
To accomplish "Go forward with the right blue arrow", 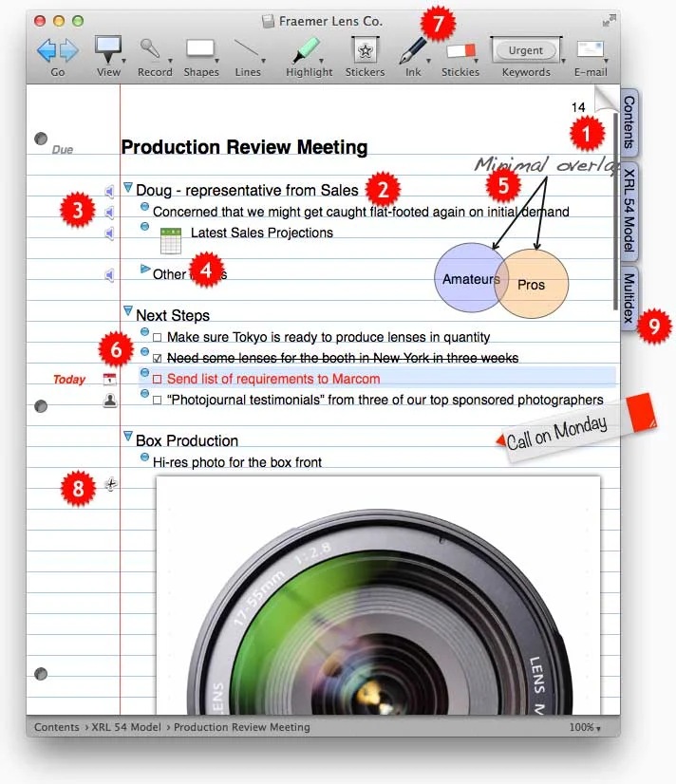I will pyautogui.click(x=69, y=50).
